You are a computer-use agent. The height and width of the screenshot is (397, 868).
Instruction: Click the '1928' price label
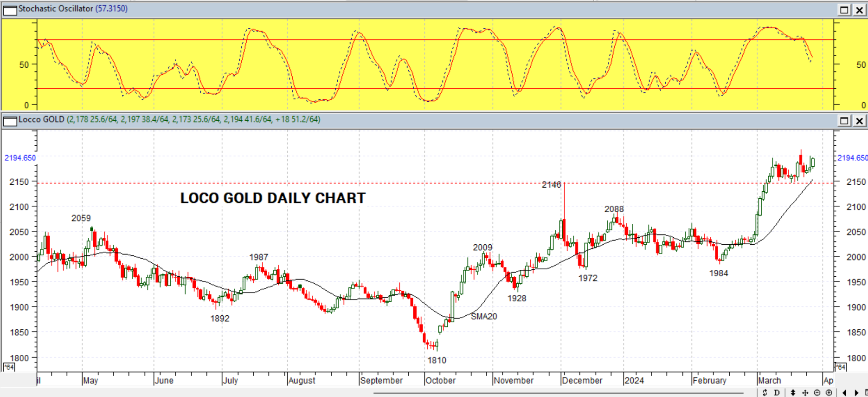point(517,299)
